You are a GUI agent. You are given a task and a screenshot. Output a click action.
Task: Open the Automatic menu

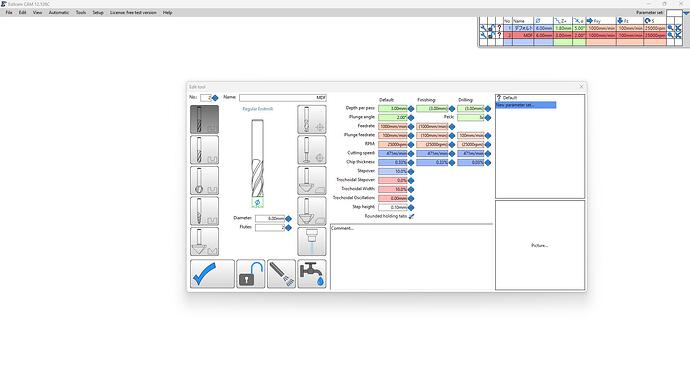(x=59, y=13)
